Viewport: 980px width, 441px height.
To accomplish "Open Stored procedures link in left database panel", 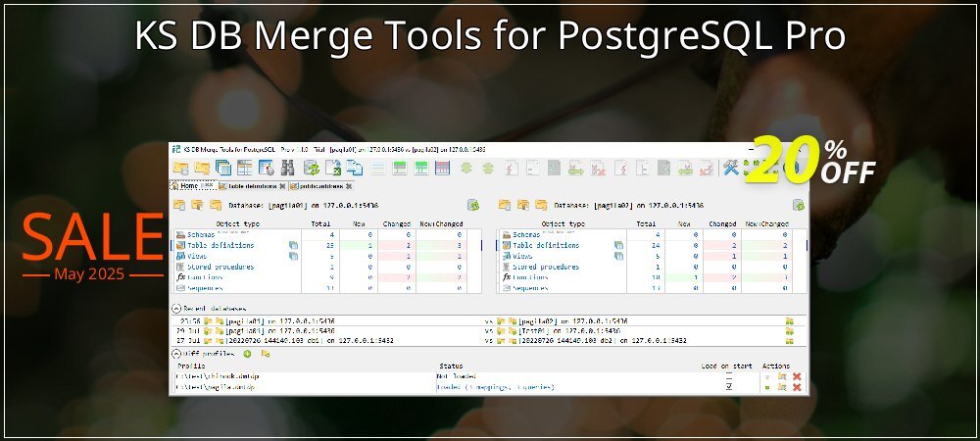I will click(220, 267).
